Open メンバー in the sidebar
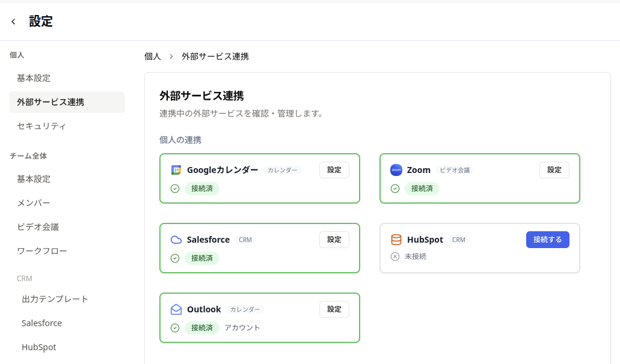Viewport: 620px width, 364px height. [x=67, y=203]
